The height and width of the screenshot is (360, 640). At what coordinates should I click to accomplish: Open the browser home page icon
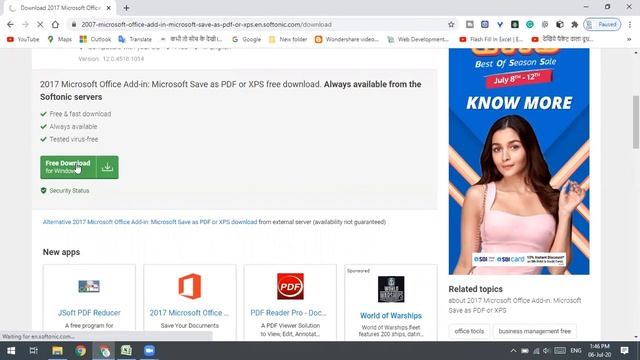(x=55, y=24)
